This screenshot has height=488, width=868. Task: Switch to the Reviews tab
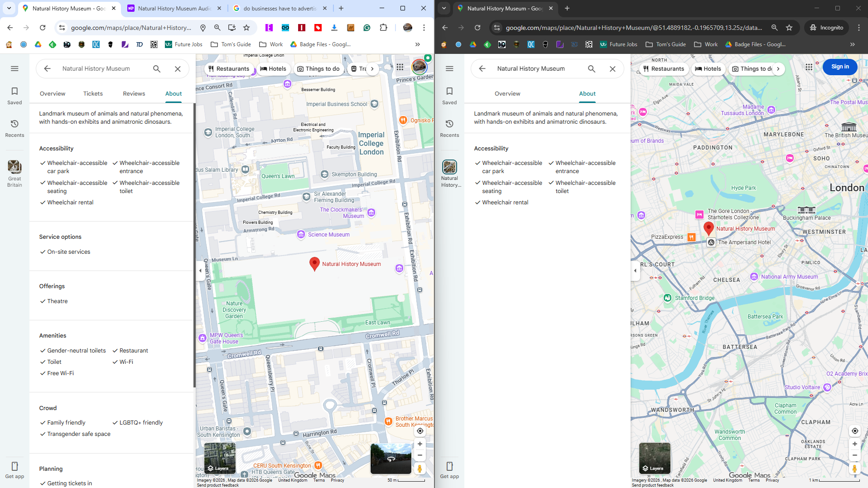coord(134,93)
